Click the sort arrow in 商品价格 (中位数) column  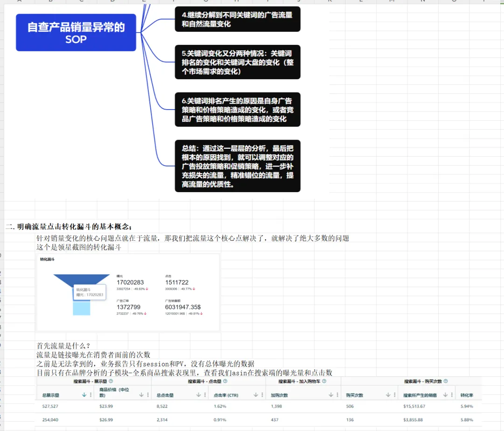click(x=141, y=395)
